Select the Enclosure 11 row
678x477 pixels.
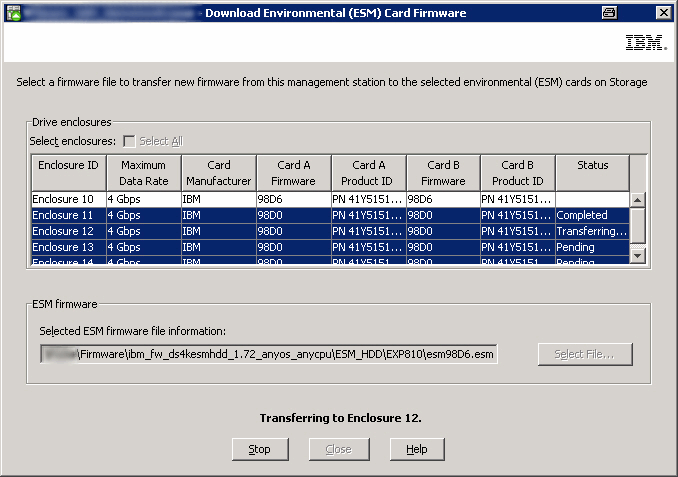point(68,215)
